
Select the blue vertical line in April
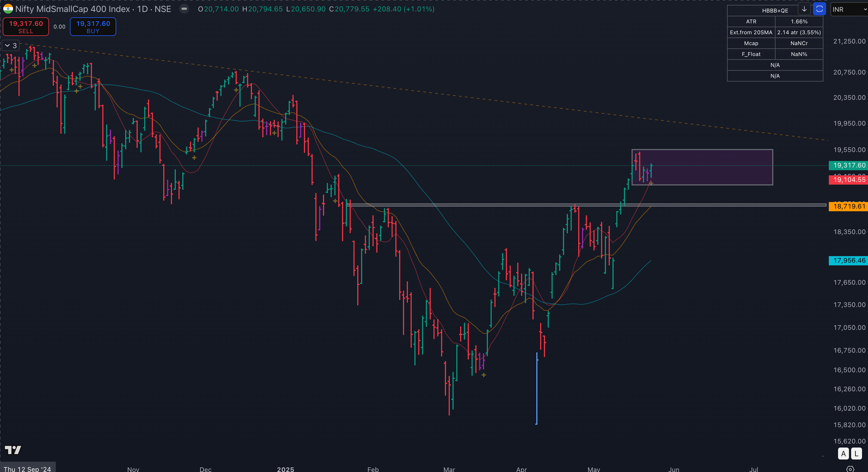coord(536,388)
